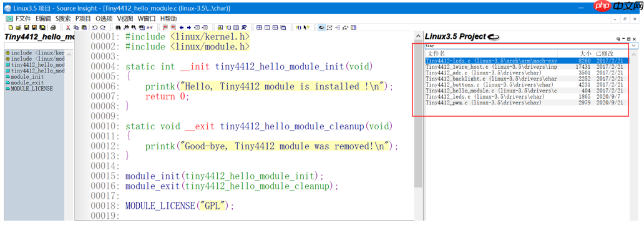The image size is (644, 225).
Task: Click the Undo arrow icon
Action: 94,27
